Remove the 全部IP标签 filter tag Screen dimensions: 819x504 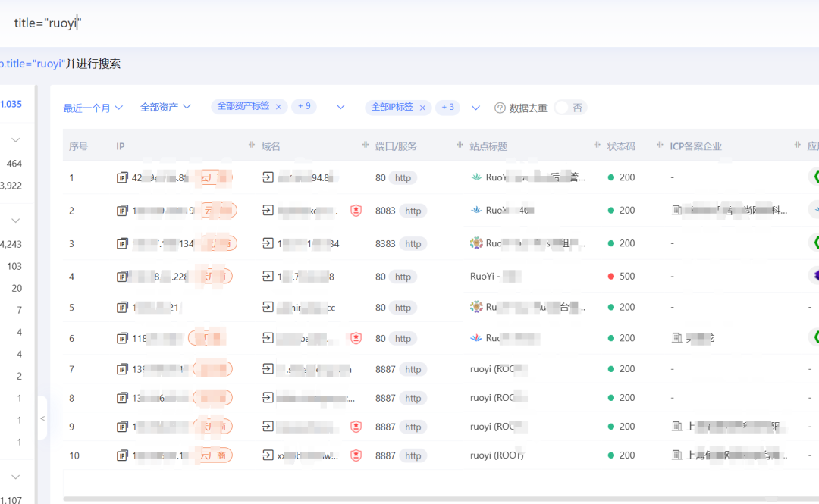[422, 108]
